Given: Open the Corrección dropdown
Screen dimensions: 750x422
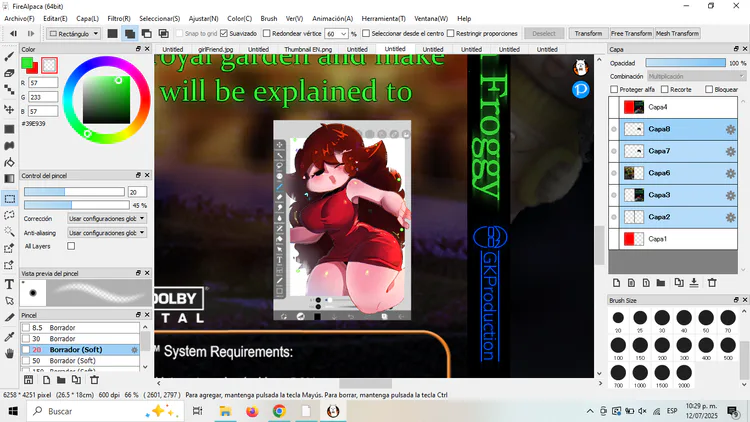Looking at the screenshot, I should pyautogui.click(x=106, y=218).
